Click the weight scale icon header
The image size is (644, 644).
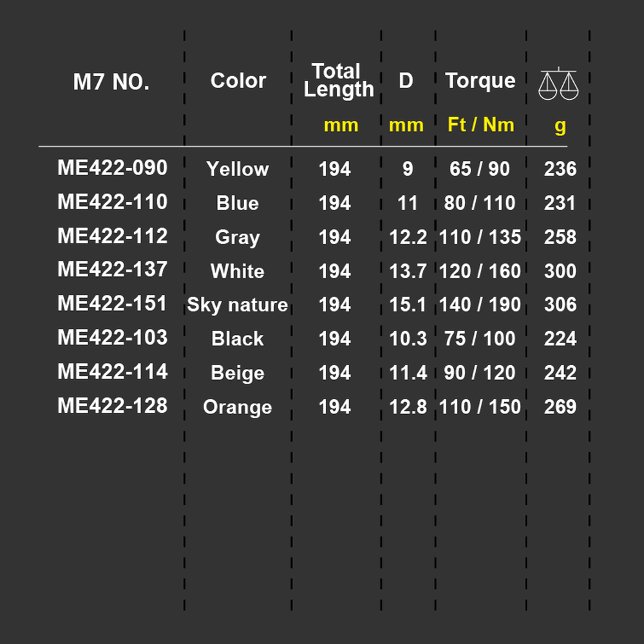tap(558, 83)
